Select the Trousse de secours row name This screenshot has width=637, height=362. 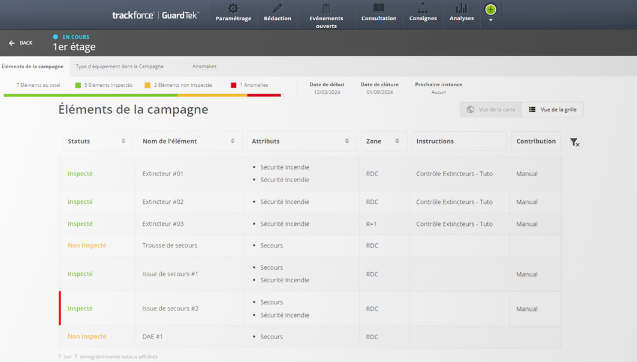[170, 245]
